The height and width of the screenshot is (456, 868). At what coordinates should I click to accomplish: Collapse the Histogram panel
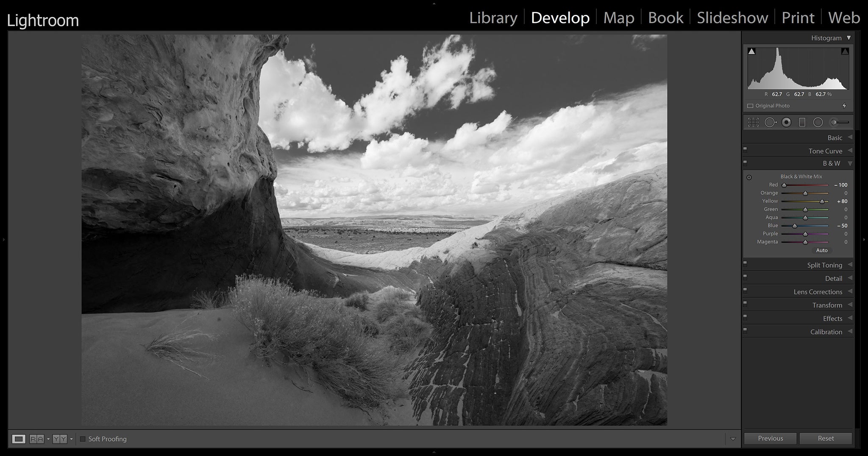(849, 38)
